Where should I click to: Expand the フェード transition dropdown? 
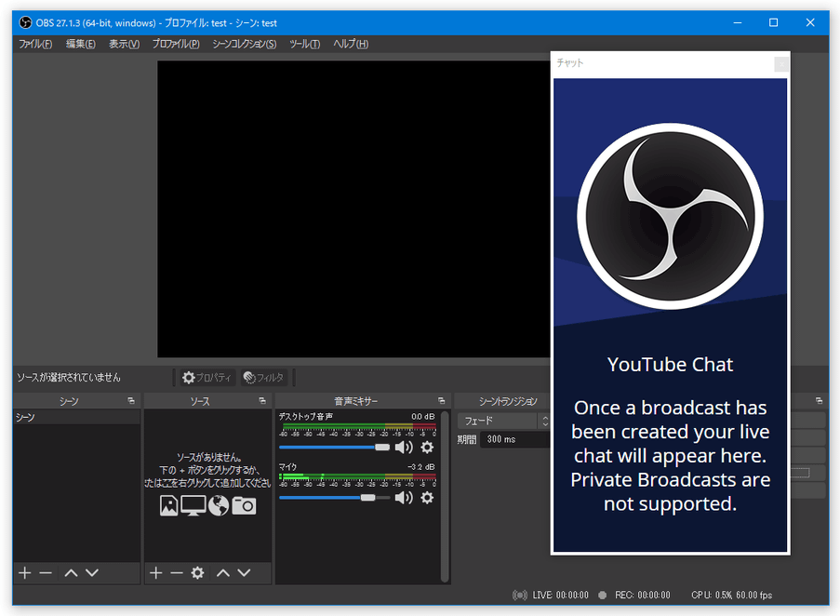pyautogui.click(x=503, y=421)
